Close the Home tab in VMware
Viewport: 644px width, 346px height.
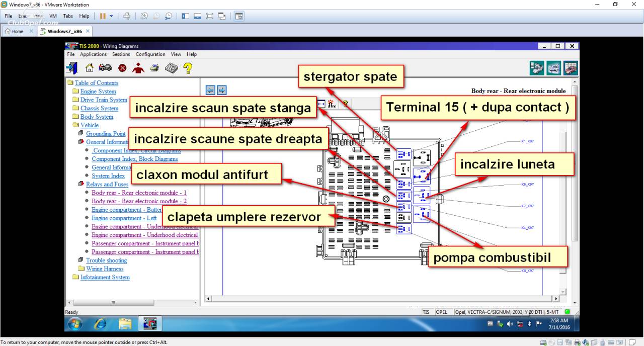pyautogui.click(x=31, y=31)
